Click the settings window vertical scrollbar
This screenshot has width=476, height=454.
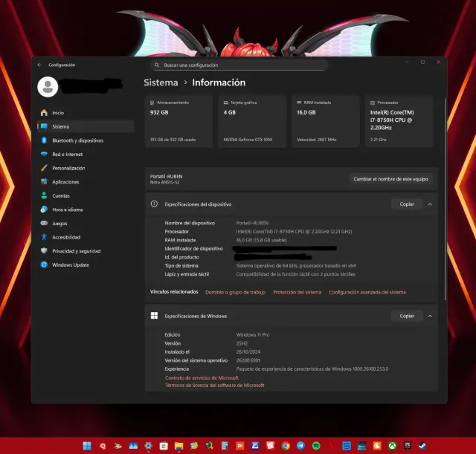tap(445, 198)
